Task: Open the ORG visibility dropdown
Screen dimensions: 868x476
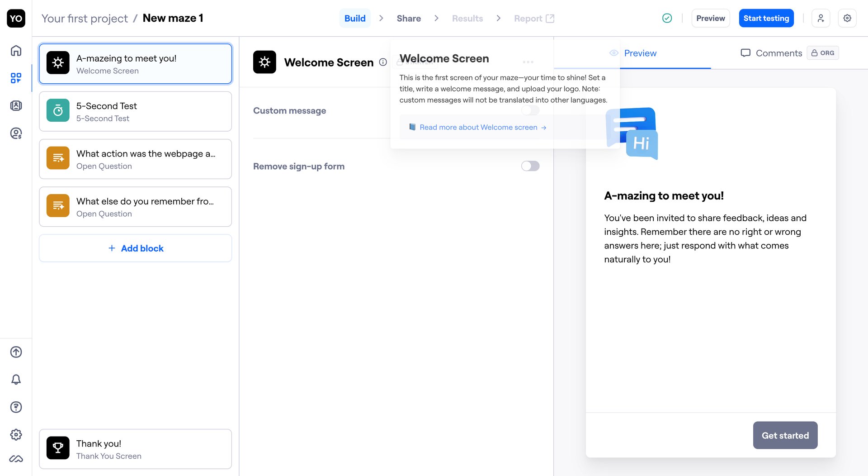Action: click(x=823, y=53)
